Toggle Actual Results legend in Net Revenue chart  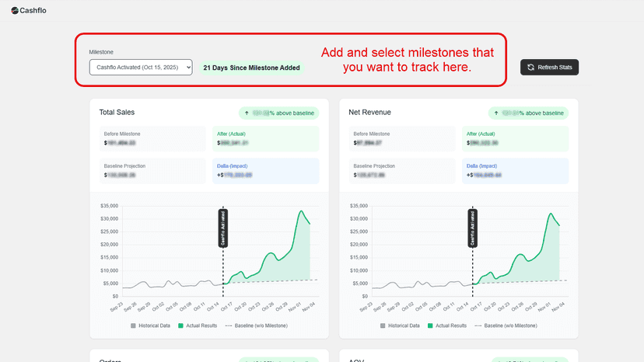pyautogui.click(x=447, y=325)
